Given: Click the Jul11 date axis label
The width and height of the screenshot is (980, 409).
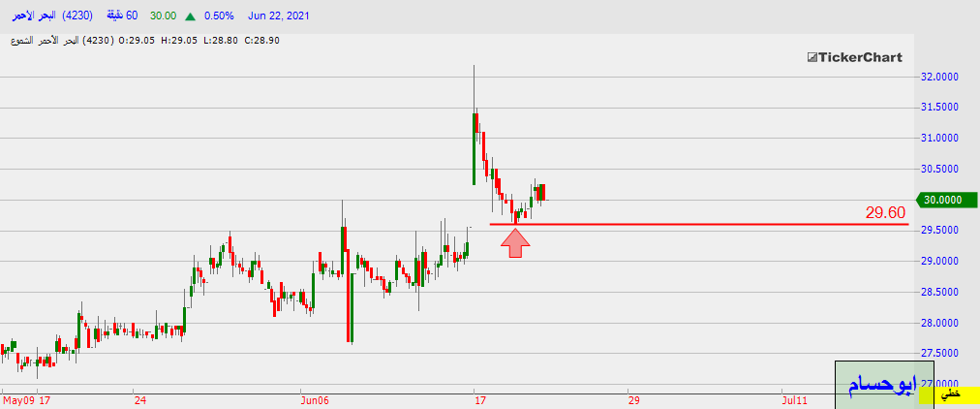Looking at the screenshot, I should pos(794,400).
